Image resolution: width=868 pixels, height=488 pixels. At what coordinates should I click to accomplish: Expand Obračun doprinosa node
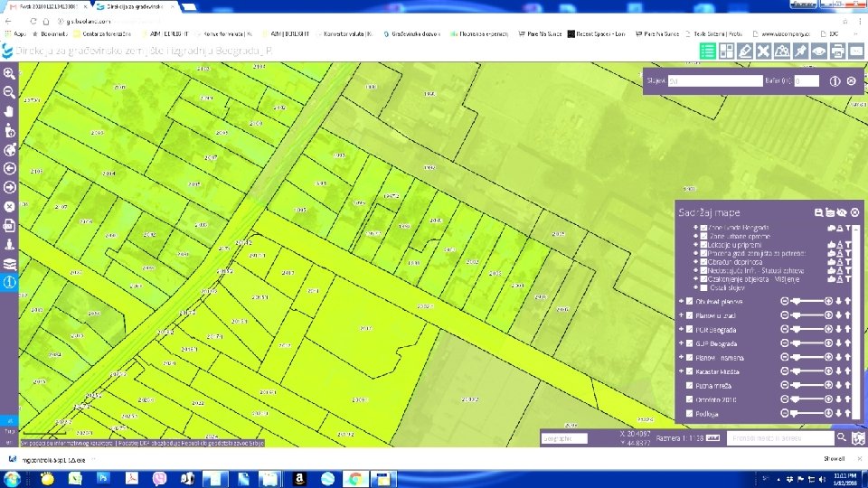(696, 262)
